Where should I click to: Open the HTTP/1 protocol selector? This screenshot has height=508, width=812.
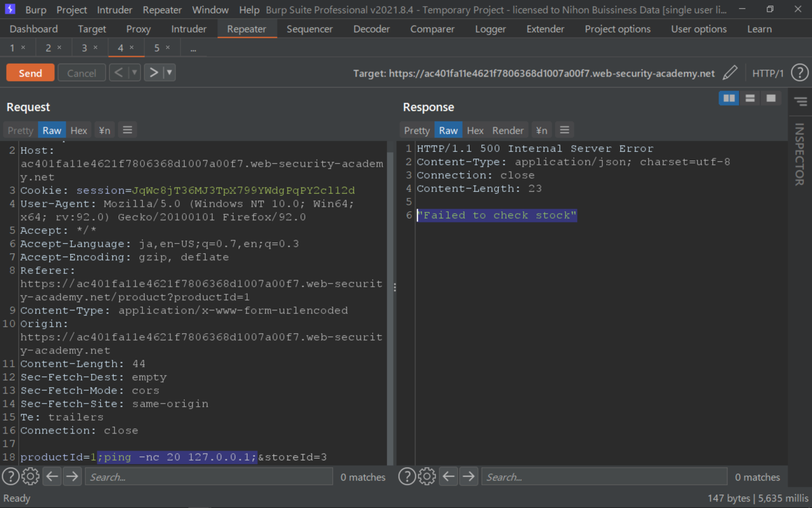pyautogui.click(x=768, y=73)
